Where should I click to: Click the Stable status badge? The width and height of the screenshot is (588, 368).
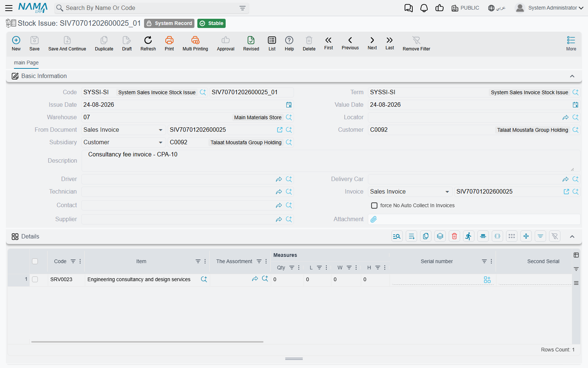[211, 23]
